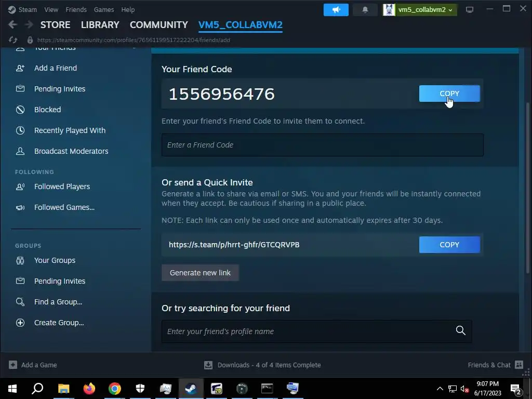The width and height of the screenshot is (532, 399).
Task: Copy the quick invite link
Action: click(x=449, y=245)
